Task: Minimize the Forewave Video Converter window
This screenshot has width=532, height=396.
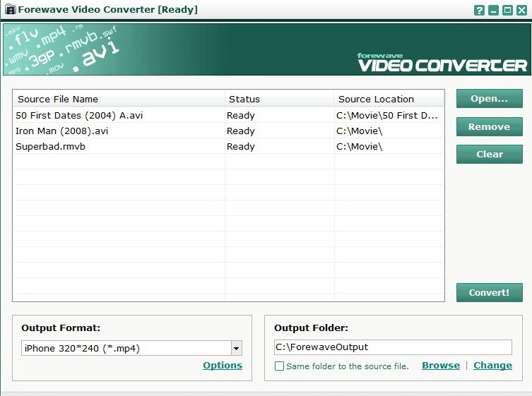Action: click(x=493, y=10)
